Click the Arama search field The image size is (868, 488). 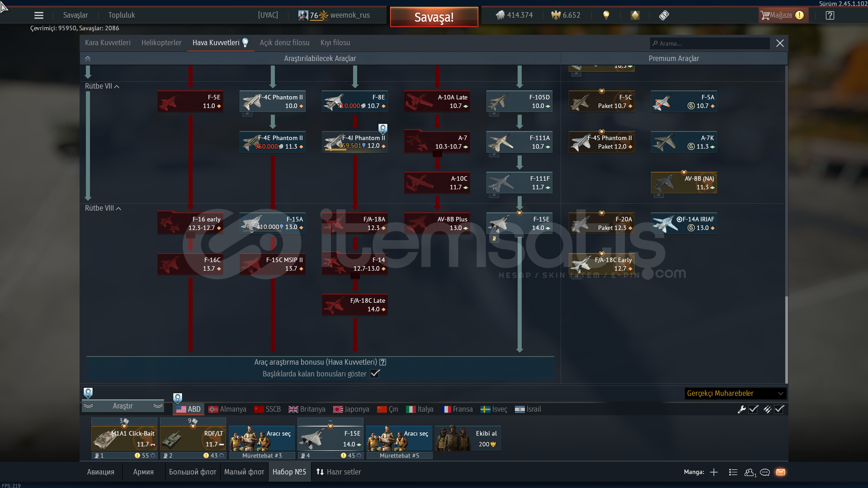(710, 43)
